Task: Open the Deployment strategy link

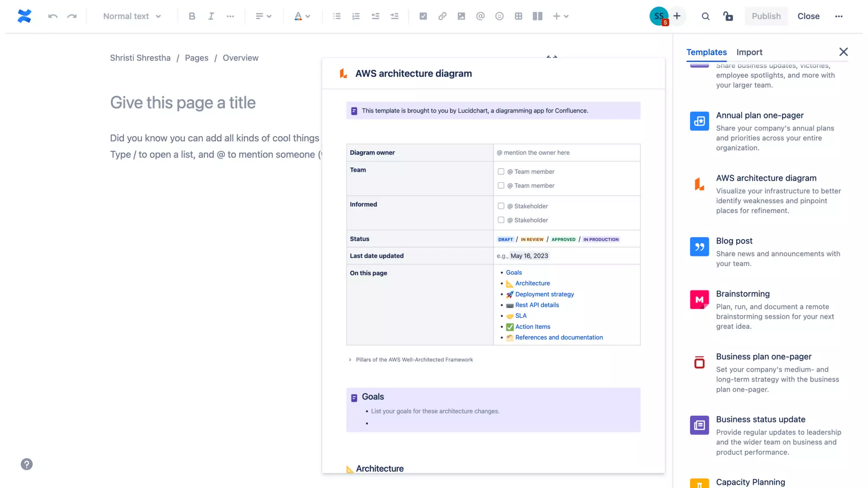Action: [x=544, y=294]
